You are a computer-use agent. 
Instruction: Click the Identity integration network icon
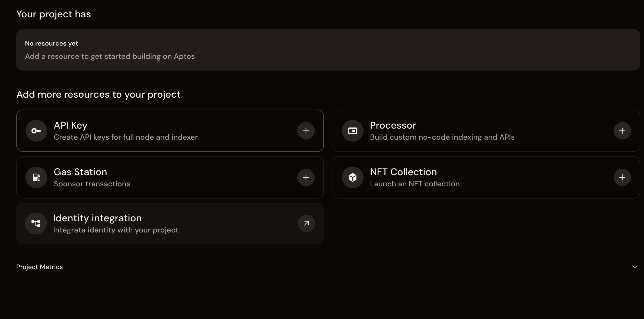pyautogui.click(x=36, y=224)
